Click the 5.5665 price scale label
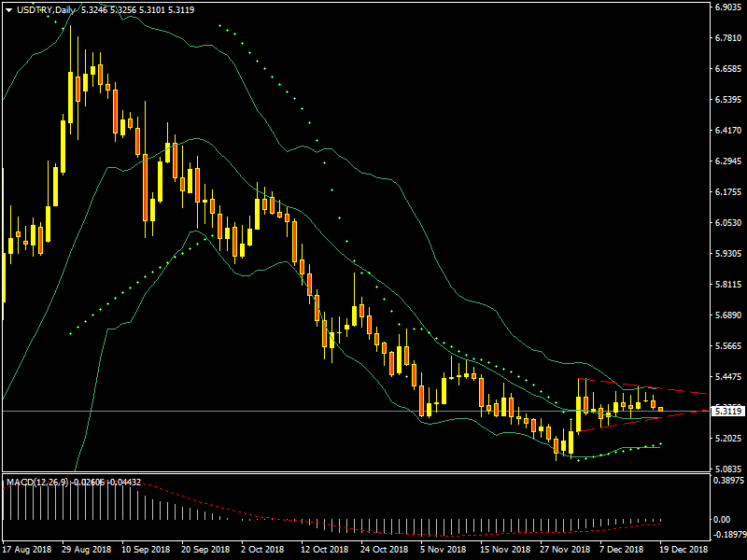The height and width of the screenshot is (560, 747). (727, 345)
